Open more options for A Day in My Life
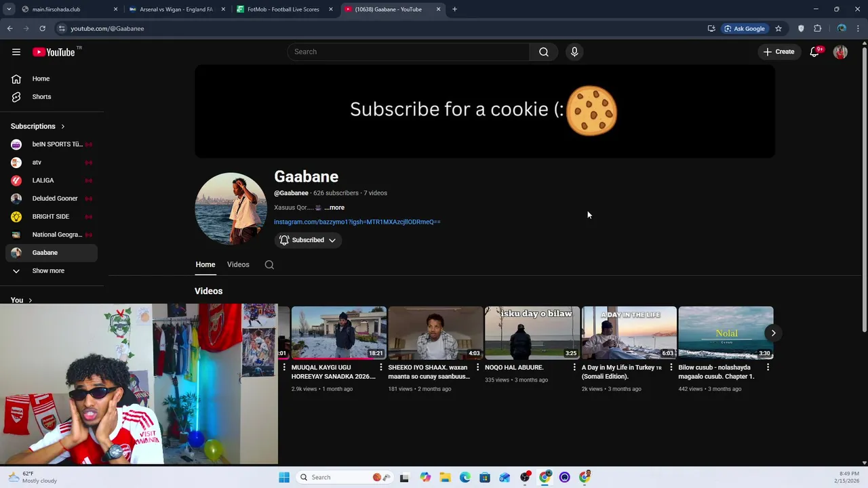The height and width of the screenshot is (488, 868). tap(671, 367)
